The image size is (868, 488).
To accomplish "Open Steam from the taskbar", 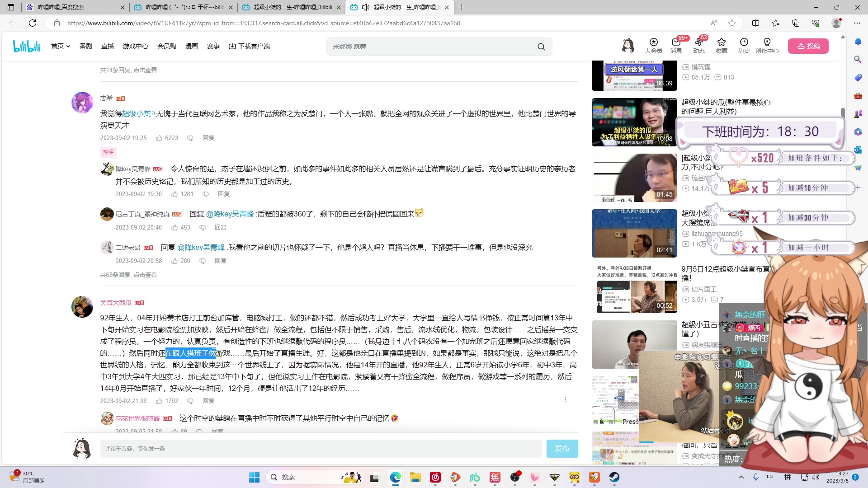I will tap(614, 477).
